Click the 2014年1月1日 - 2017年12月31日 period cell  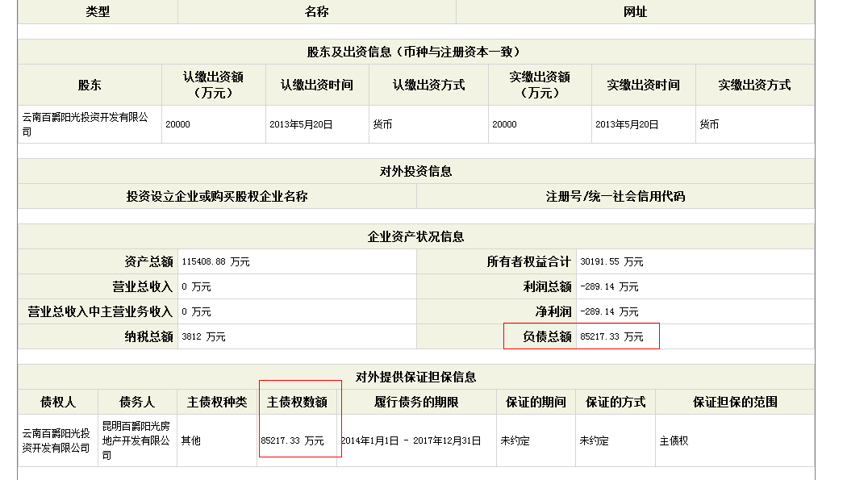click(411, 441)
